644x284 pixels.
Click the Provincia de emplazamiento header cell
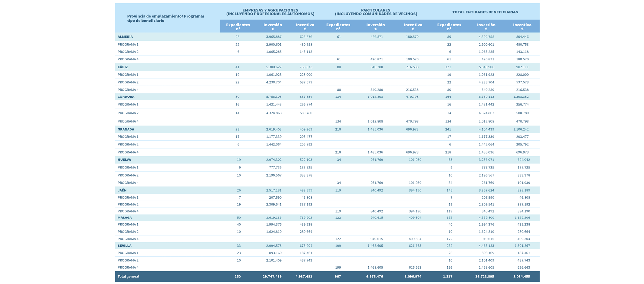(166, 18)
